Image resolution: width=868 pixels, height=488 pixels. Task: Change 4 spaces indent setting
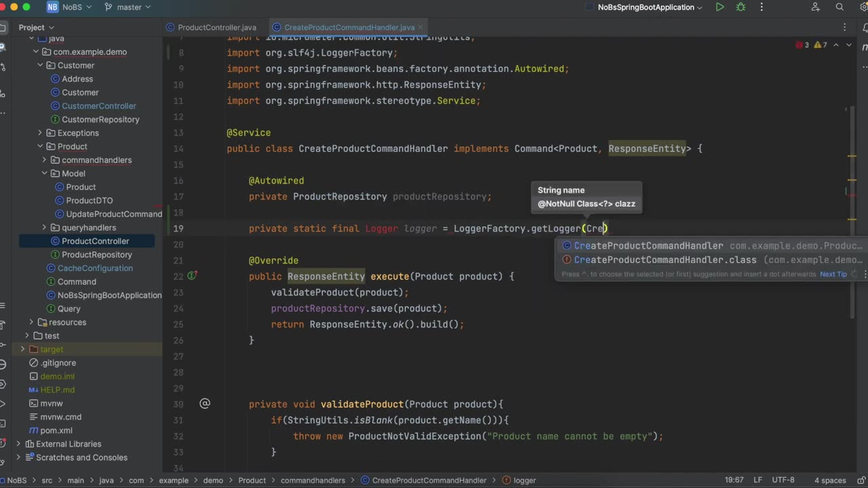click(x=830, y=480)
